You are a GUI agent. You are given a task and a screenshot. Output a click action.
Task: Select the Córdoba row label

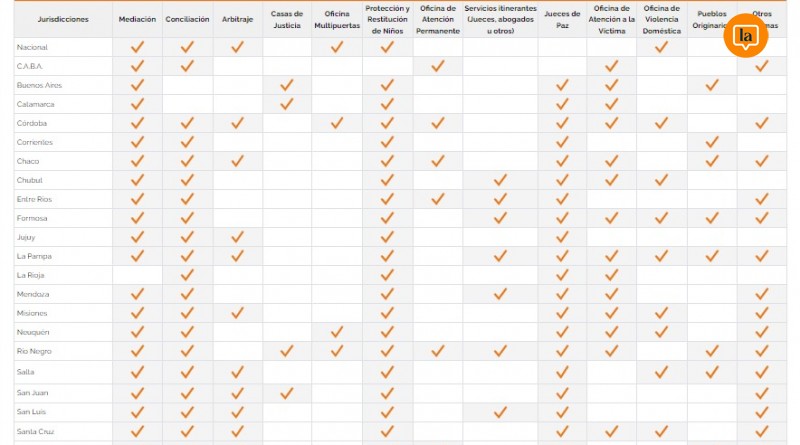32,123
